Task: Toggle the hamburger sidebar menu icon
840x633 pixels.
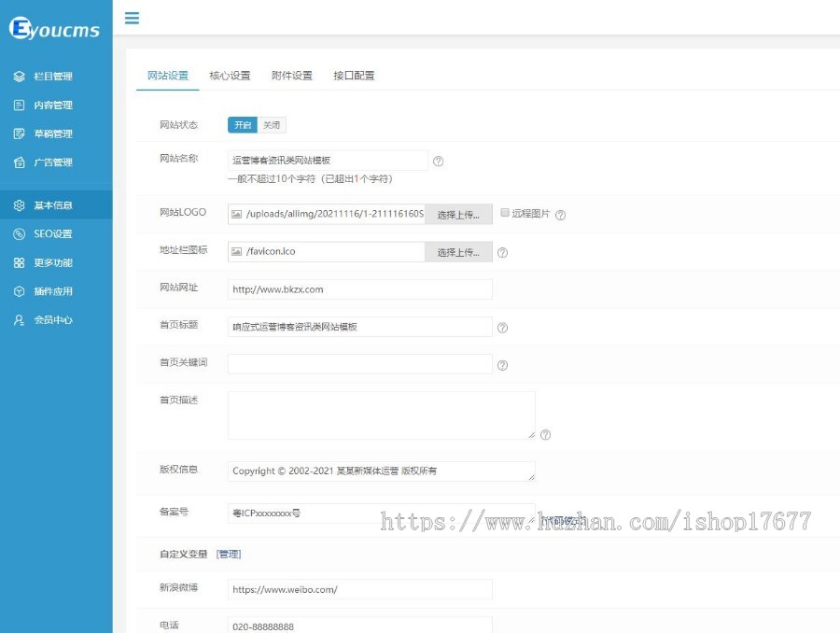Action: [132, 19]
